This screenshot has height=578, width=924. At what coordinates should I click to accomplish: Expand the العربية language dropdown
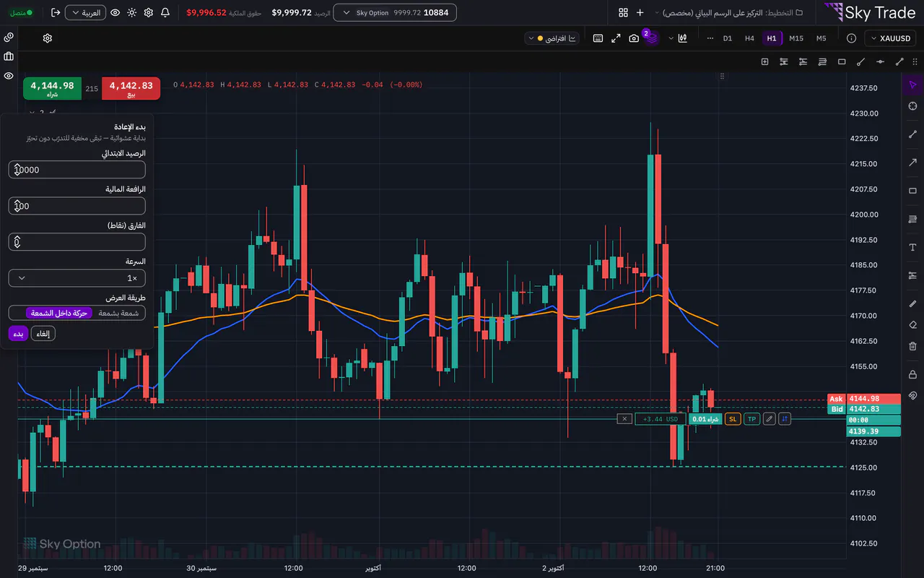85,13
